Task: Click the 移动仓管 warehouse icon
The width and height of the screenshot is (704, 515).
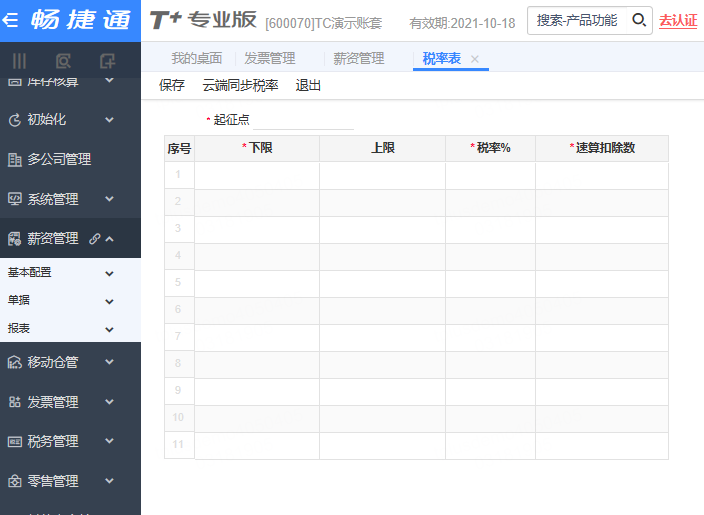Action: pos(15,362)
